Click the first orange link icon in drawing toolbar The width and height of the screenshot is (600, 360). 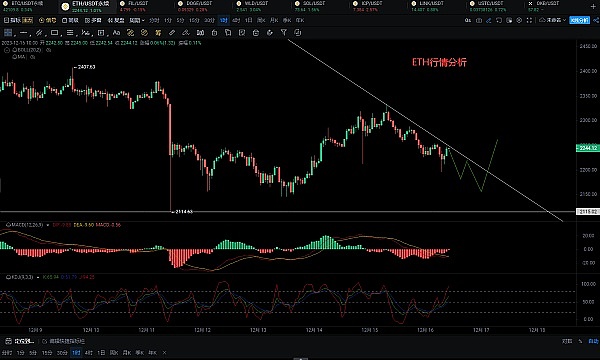130,33
